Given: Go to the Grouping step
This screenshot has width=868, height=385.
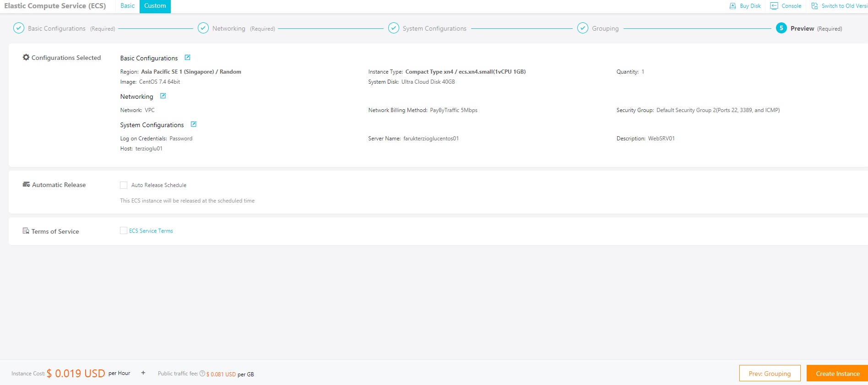Looking at the screenshot, I should click(605, 28).
